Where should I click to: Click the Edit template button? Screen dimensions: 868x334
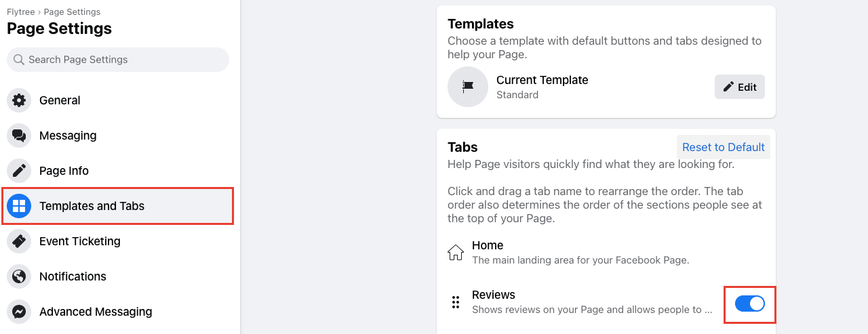click(740, 87)
